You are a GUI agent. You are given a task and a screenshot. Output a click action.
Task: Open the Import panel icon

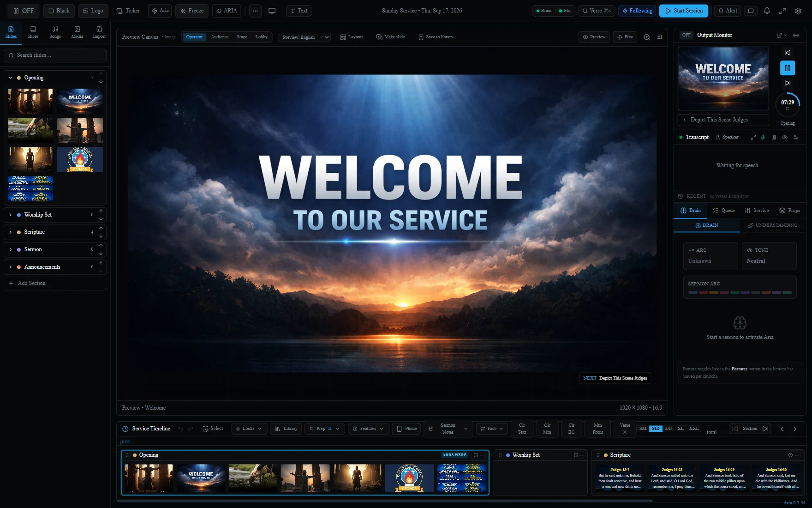(x=99, y=32)
